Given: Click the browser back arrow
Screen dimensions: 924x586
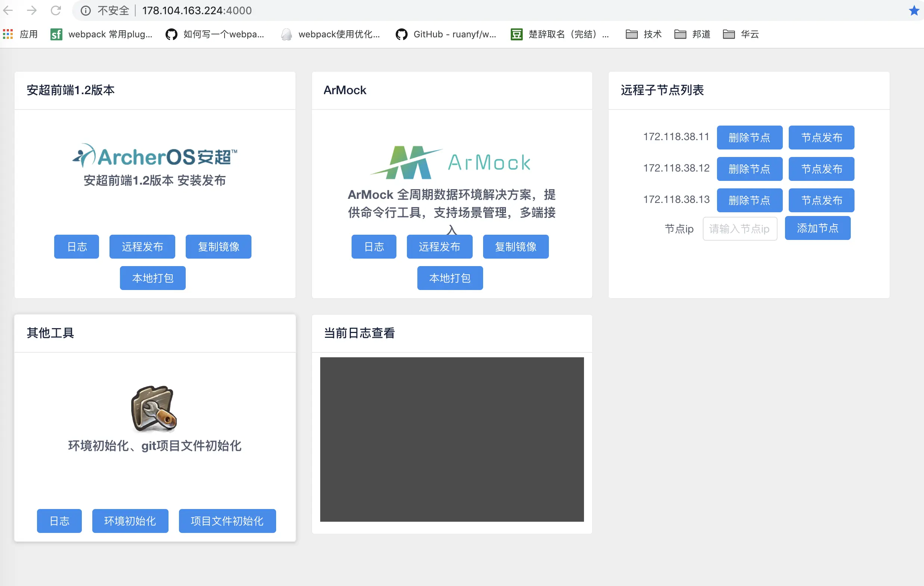Looking at the screenshot, I should [9, 10].
